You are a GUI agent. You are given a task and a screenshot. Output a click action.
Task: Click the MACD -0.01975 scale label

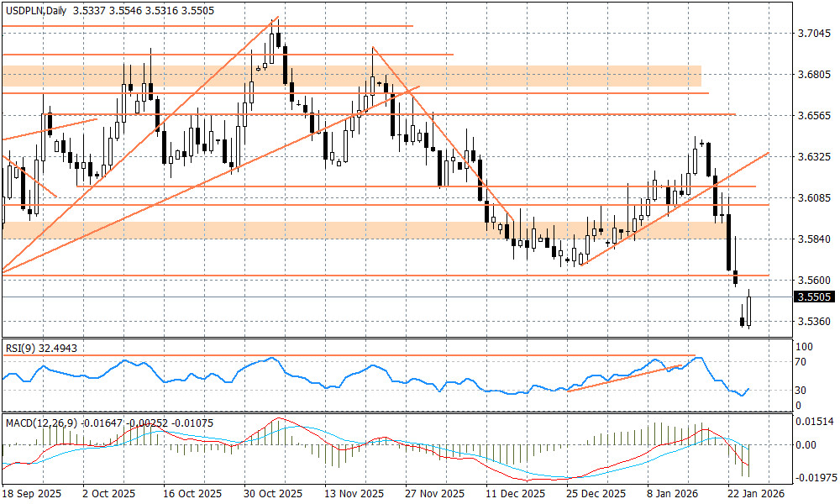[x=812, y=477]
